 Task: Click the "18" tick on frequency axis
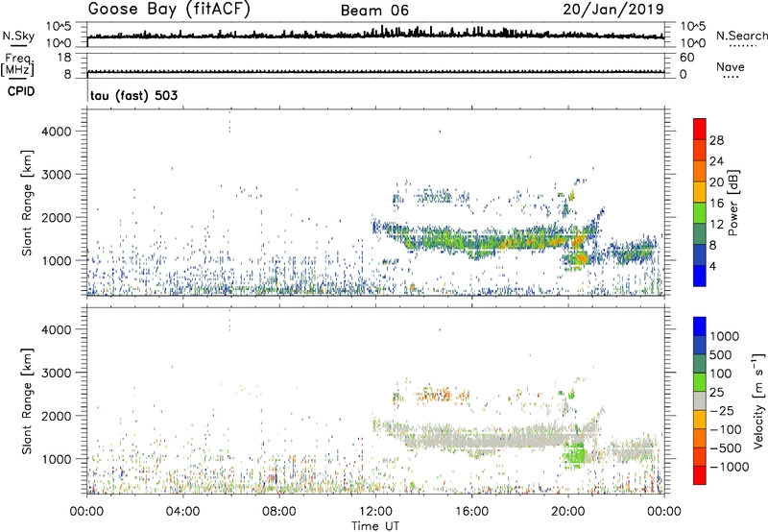[63, 58]
